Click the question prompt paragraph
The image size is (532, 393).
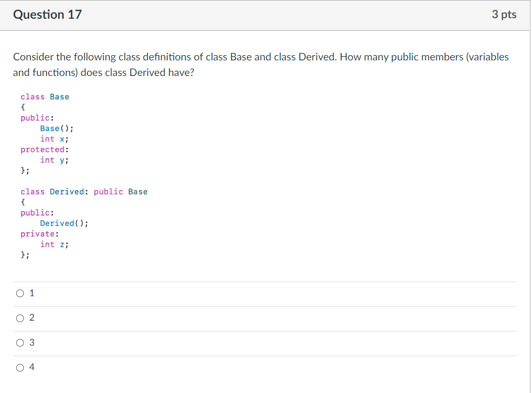point(261,65)
